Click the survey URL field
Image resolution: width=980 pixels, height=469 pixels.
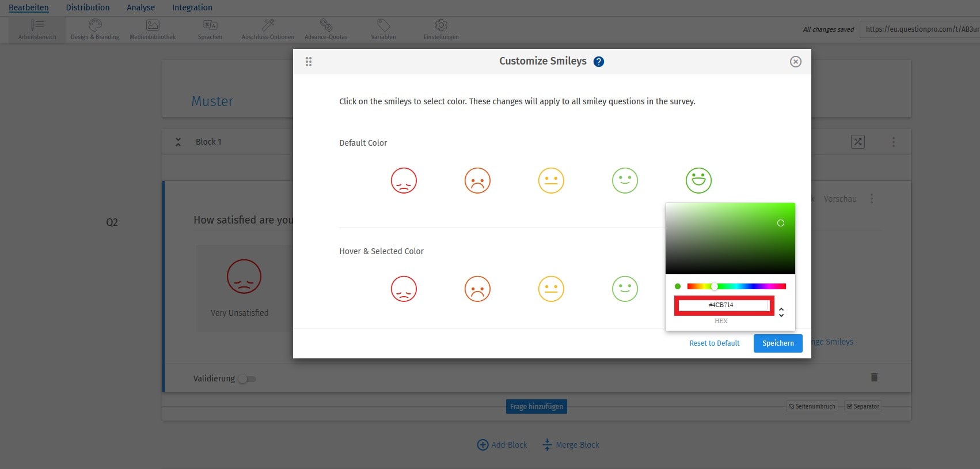pyautogui.click(x=920, y=29)
